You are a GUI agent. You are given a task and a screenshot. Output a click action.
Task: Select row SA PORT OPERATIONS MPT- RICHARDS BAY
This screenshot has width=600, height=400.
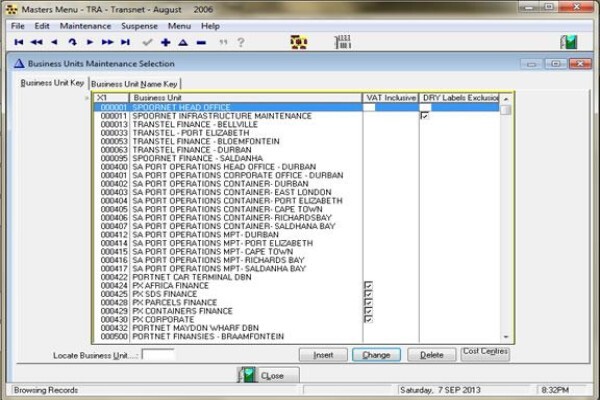tap(297, 260)
